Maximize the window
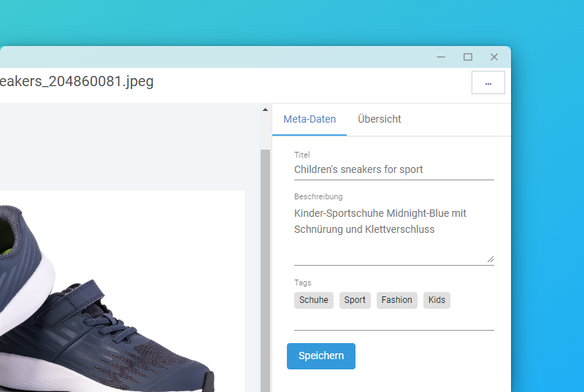The width and height of the screenshot is (584, 392). tap(468, 57)
